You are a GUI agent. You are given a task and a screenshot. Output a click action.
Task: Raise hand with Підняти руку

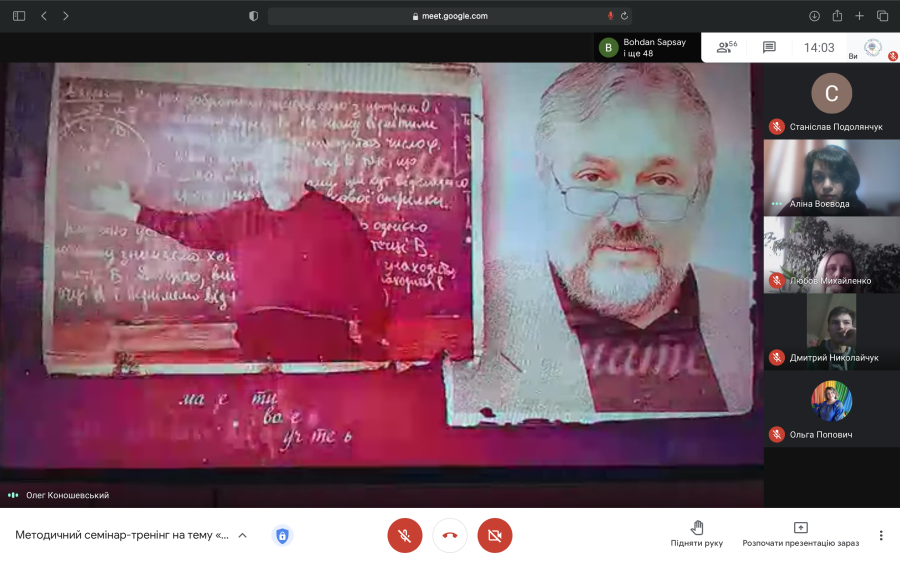click(697, 534)
